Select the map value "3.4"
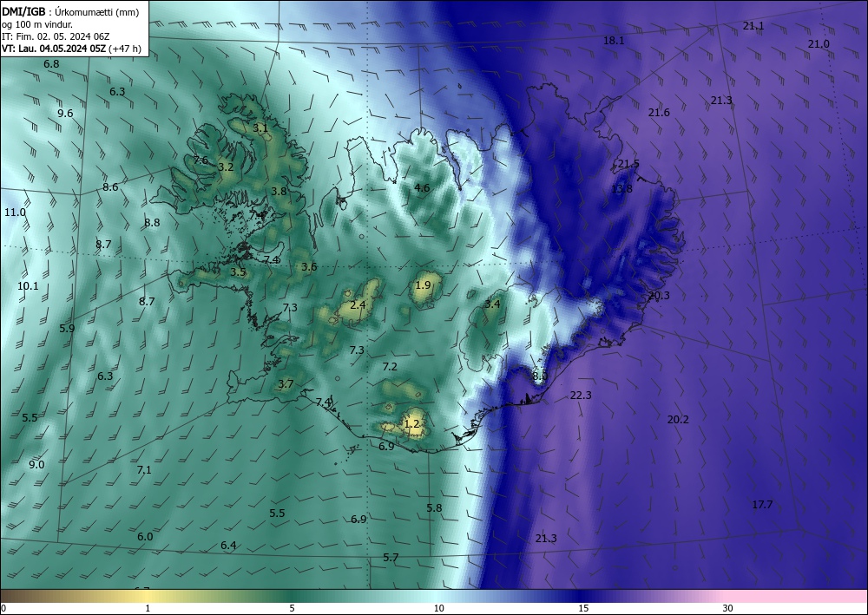Image resolution: width=868 pixels, height=615 pixels. pyautogui.click(x=492, y=304)
